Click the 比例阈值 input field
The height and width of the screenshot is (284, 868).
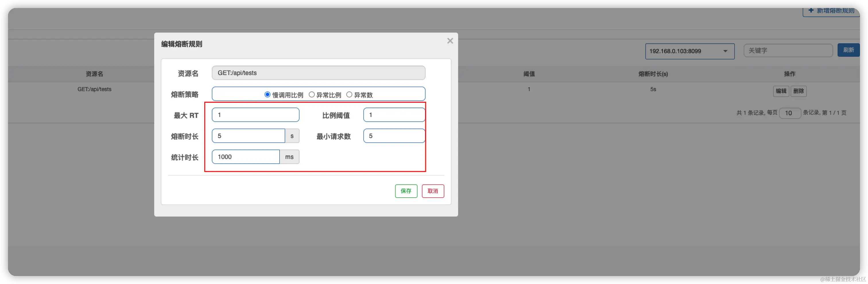pyautogui.click(x=394, y=114)
